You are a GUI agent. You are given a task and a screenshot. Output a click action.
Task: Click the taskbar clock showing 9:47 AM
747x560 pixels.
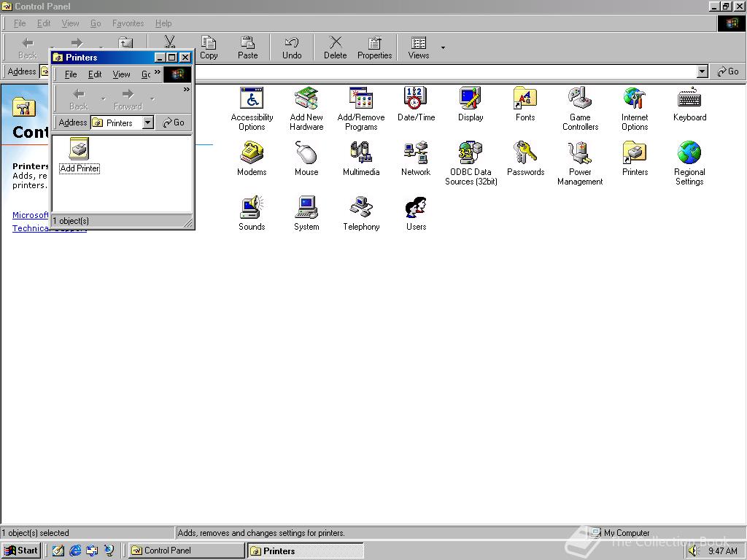pyautogui.click(x=723, y=551)
